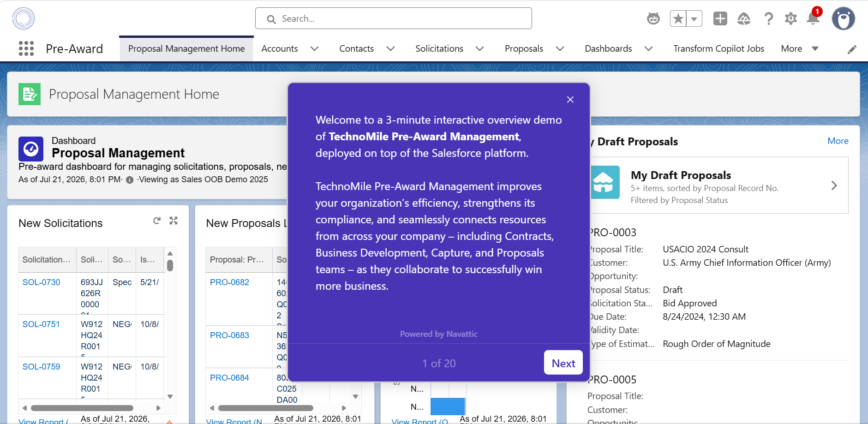Click the New Solicitations vertical scrollbar thumb

(x=170, y=265)
